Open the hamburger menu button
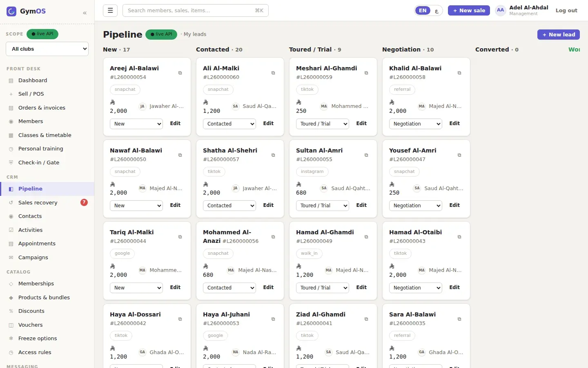 (110, 11)
